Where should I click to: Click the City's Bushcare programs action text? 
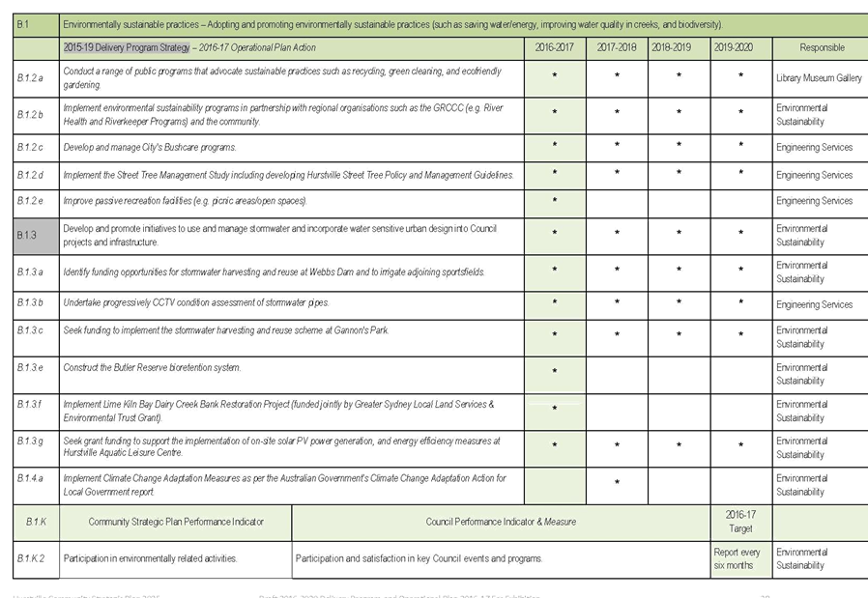pyautogui.click(x=151, y=148)
